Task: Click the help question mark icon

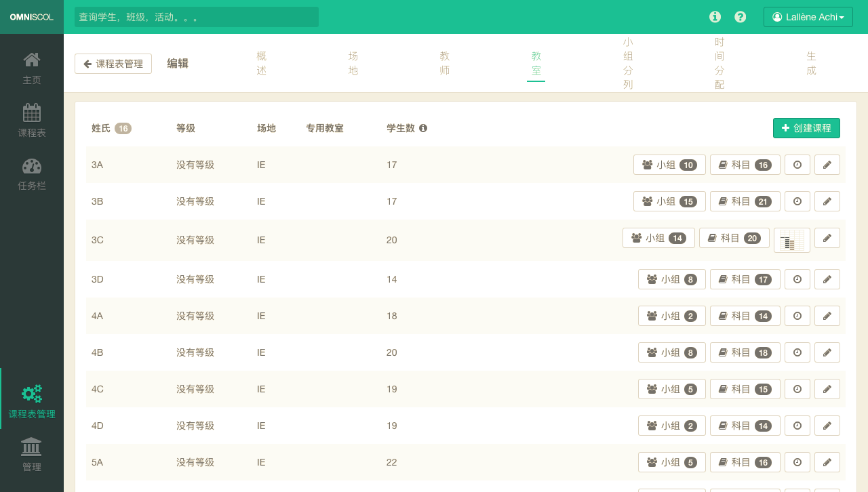Action: pos(741,17)
